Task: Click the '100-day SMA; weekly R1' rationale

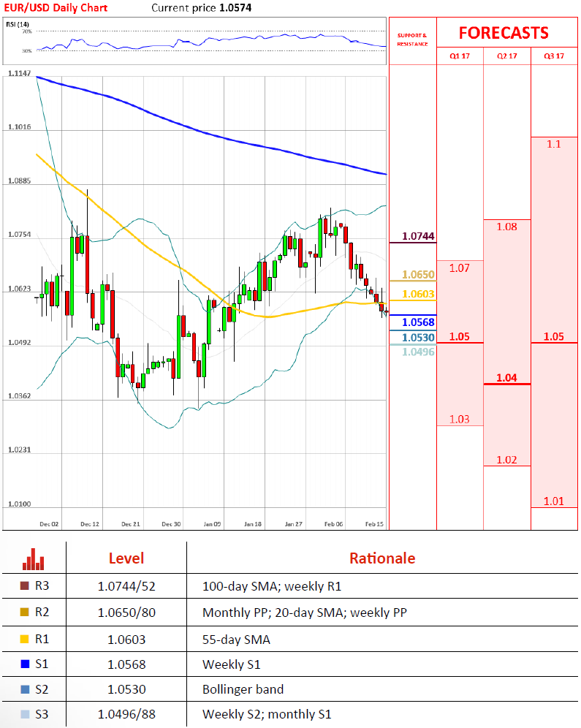Action: point(272,586)
